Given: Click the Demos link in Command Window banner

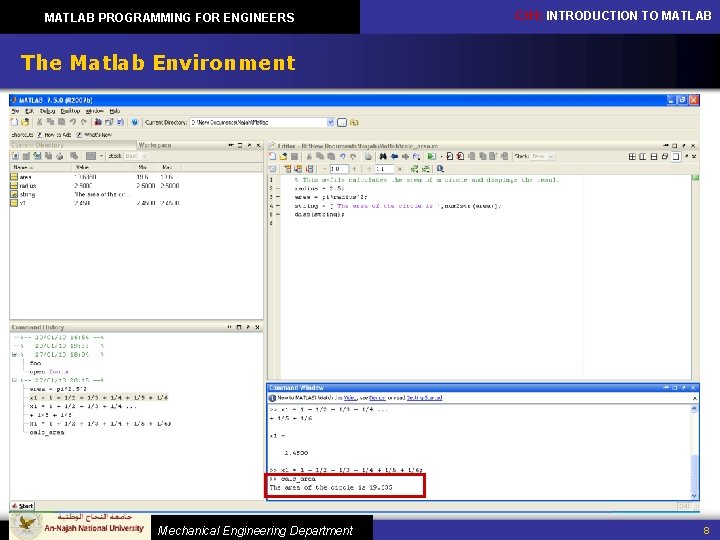Looking at the screenshot, I should click(377, 398).
